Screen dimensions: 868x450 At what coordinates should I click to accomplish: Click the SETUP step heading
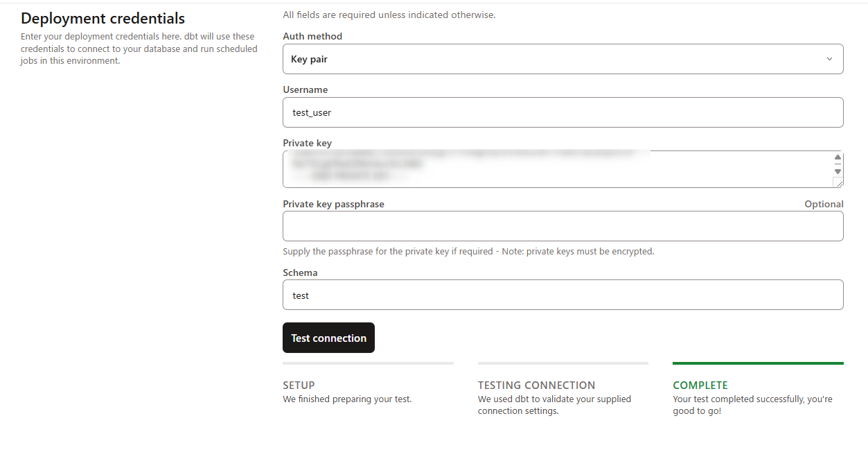pyautogui.click(x=299, y=385)
